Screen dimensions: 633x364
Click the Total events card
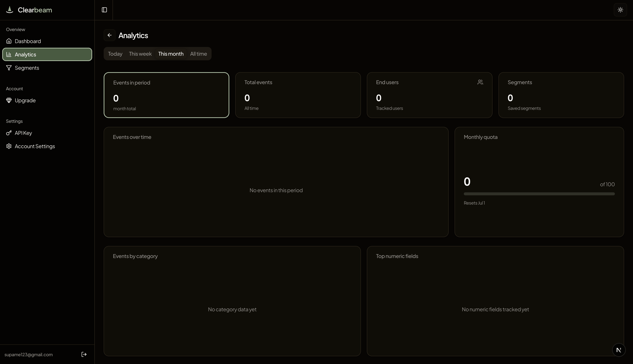(x=298, y=95)
